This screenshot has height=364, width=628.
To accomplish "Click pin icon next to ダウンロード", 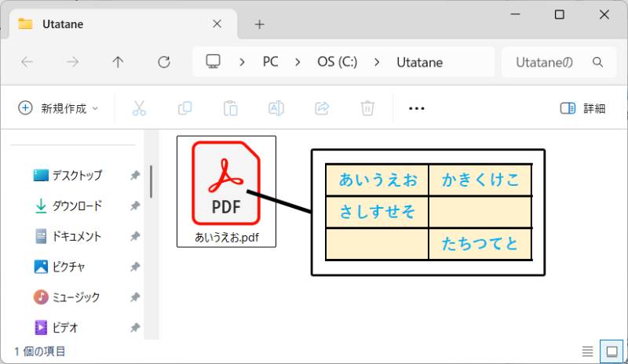I will [x=135, y=206].
